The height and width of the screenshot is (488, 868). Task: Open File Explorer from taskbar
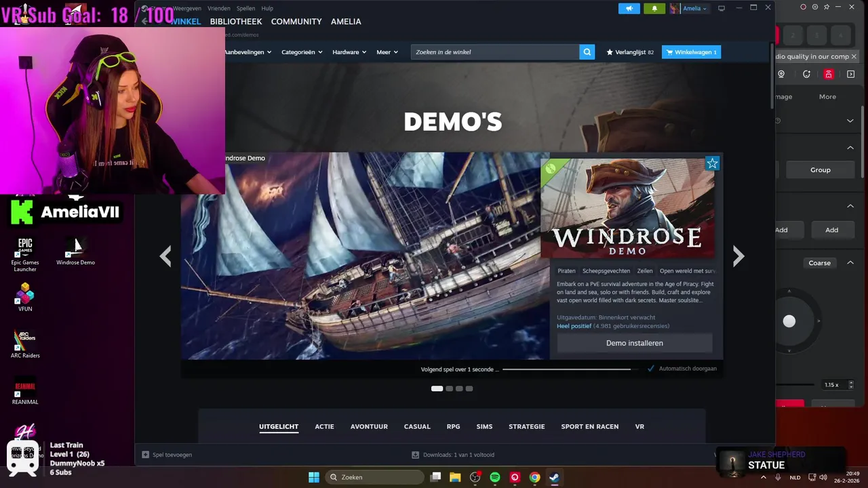point(455,477)
